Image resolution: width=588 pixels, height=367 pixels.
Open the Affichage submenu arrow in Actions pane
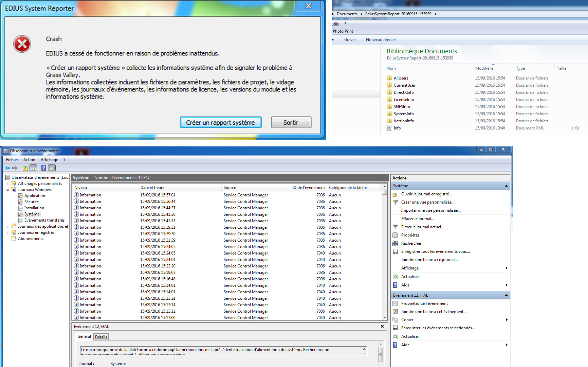coord(507,268)
